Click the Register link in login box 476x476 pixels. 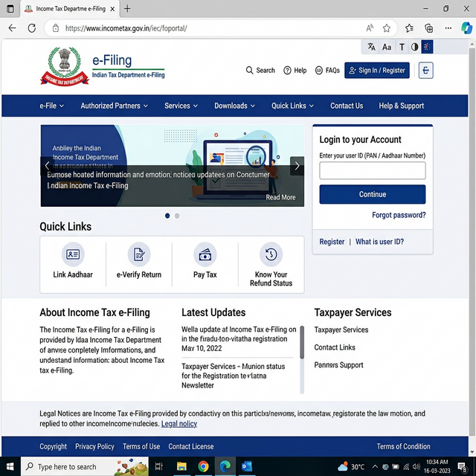click(x=332, y=242)
